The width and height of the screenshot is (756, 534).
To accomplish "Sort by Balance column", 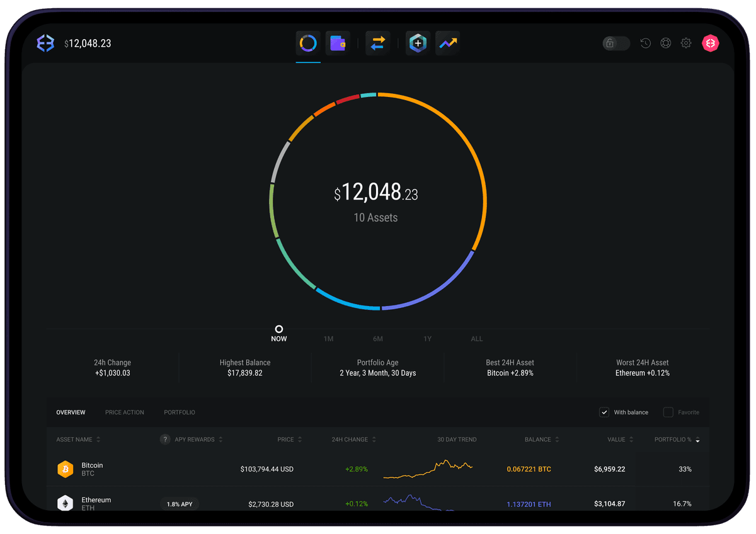I will click(542, 440).
